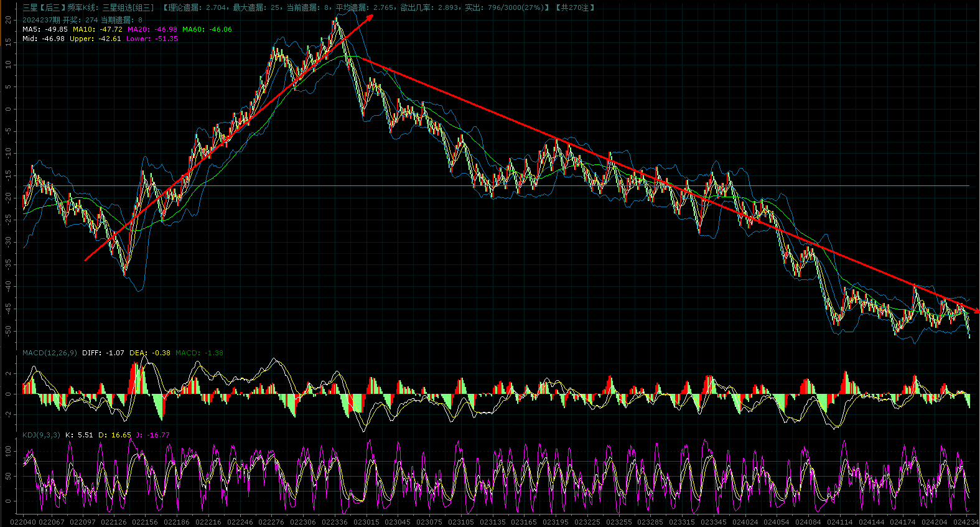Click the 024204 date axis label
Viewport: 980px width, 527px height.
tap(934, 522)
